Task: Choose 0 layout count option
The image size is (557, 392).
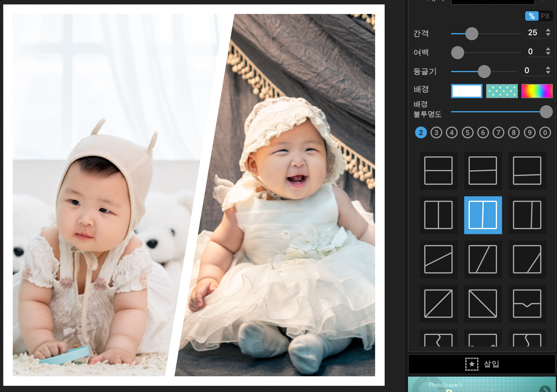Action: [x=545, y=132]
